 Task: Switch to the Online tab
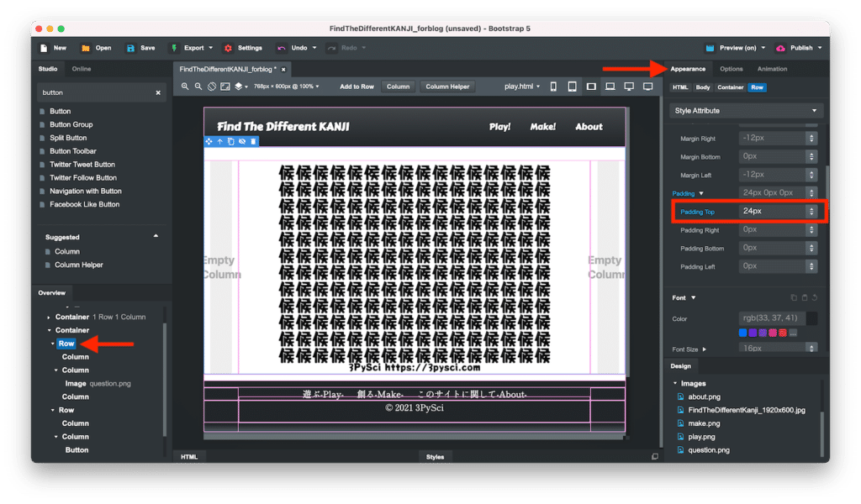point(82,69)
